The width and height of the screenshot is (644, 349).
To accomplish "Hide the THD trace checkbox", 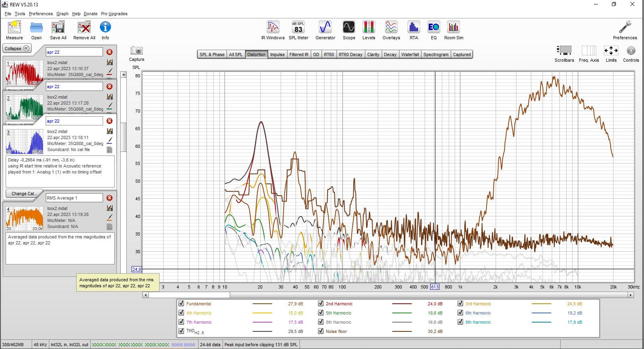I will 181,331.
